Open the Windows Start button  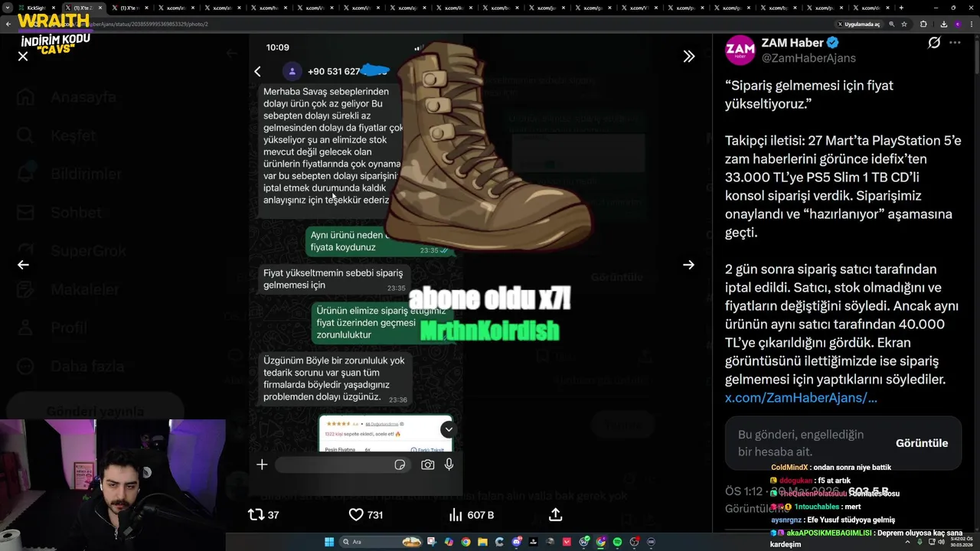329,542
